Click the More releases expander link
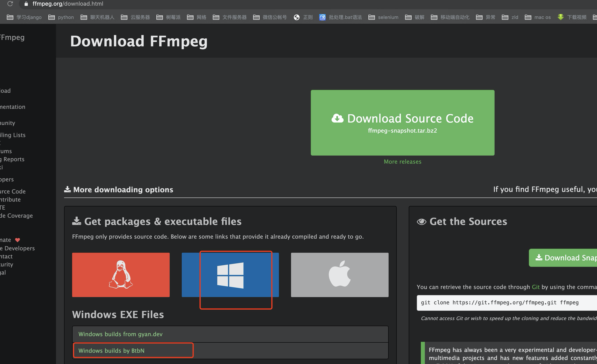Image resolution: width=597 pixels, height=364 pixels. point(402,161)
